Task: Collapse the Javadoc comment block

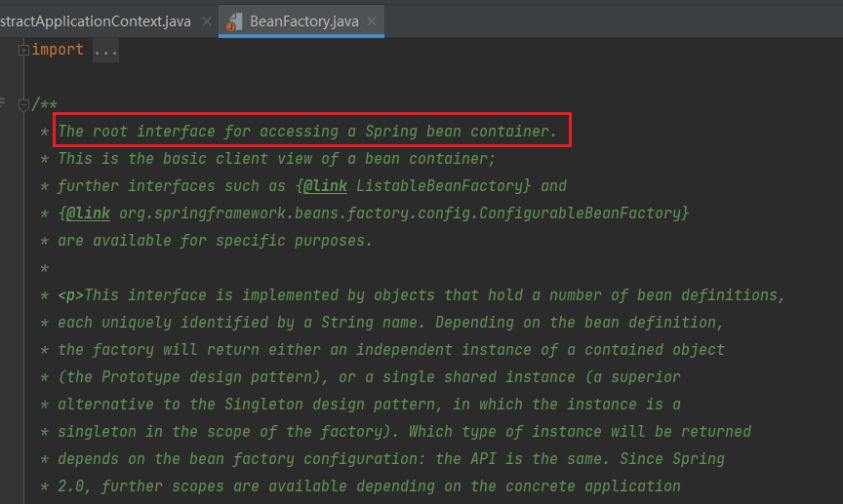Action: click(x=24, y=104)
